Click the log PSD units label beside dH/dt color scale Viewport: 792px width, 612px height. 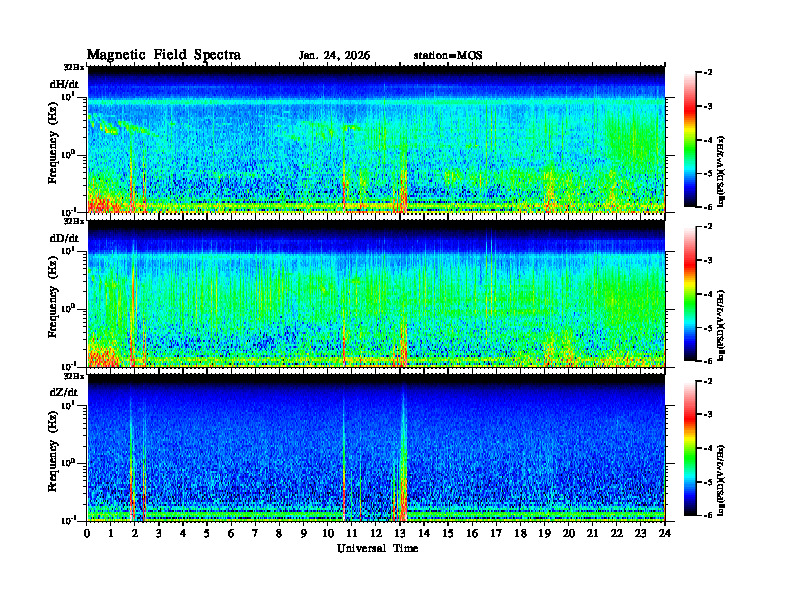tap(721, 171)
